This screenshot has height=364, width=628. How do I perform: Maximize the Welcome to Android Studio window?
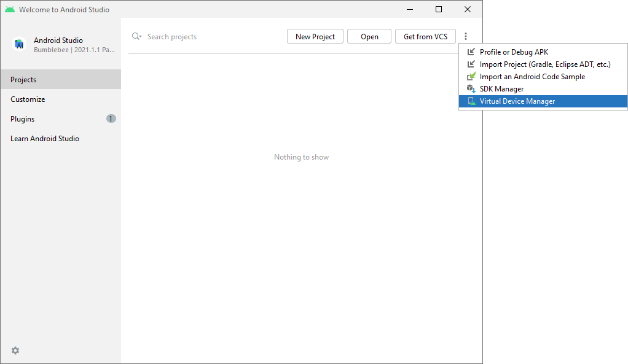coord(439,9)
